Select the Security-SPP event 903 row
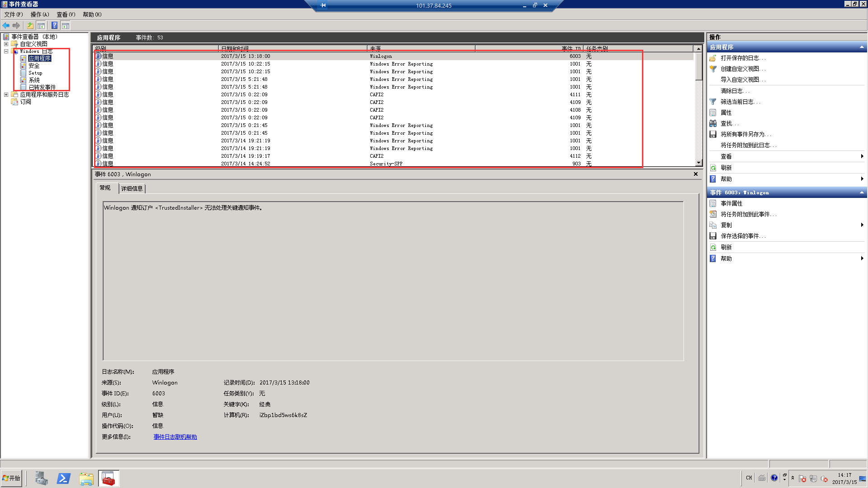Viewport: 868px width, 488px height. coord(393,164)
